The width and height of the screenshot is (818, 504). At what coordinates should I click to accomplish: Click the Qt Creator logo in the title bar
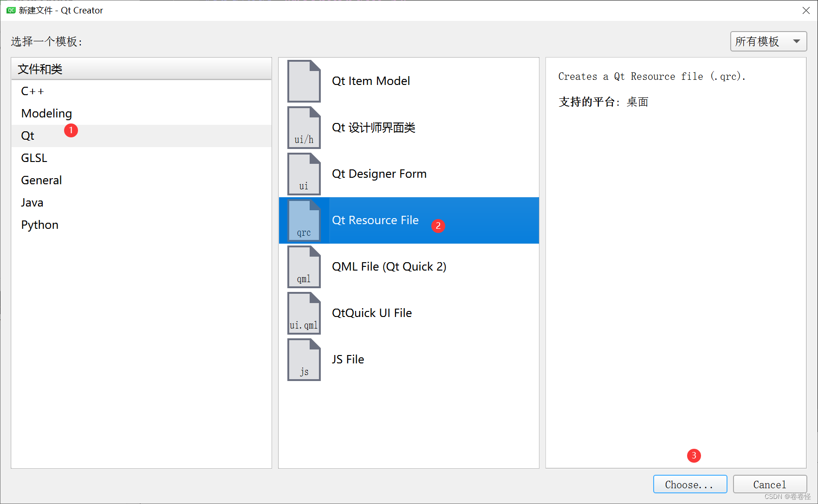pos(10,10)
